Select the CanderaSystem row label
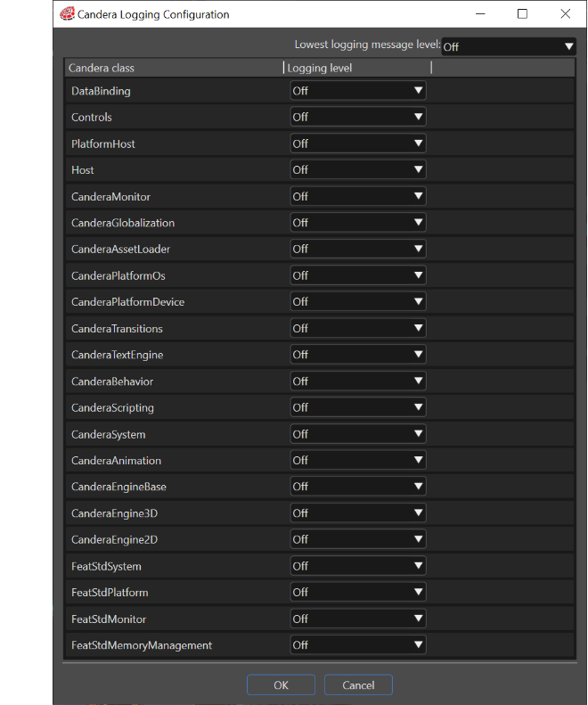The height and width of the screenshot is (705, 588). coord(109,434)
